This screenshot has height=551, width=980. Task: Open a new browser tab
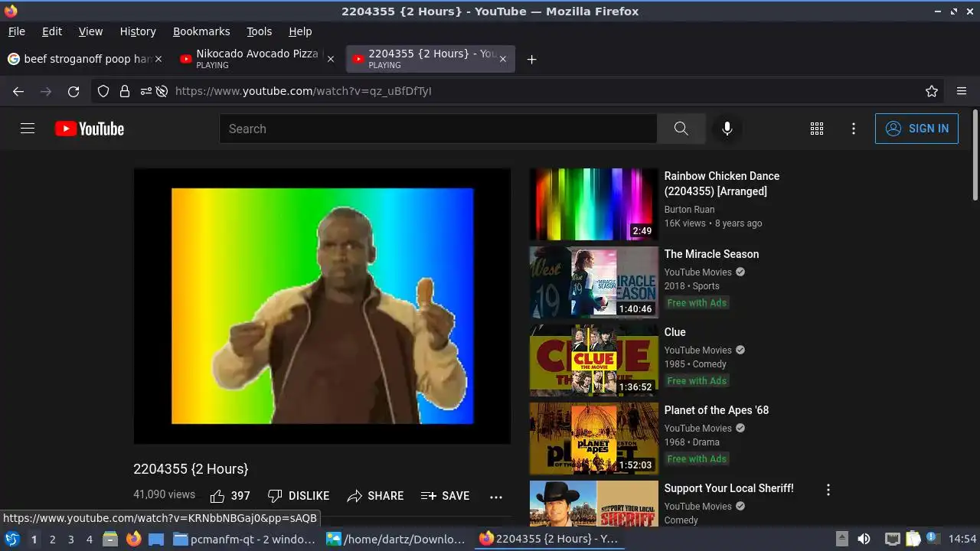coord(531,59)
